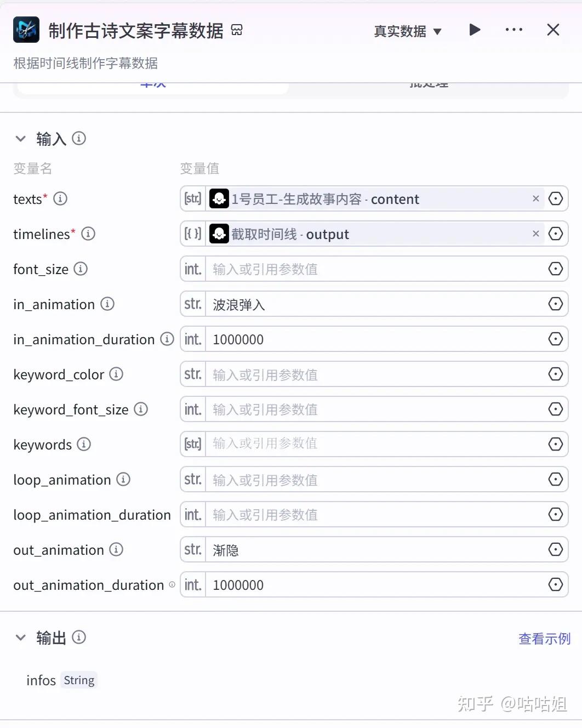Remove the texts content reference with X
Viewport: 582px width, 728px height.
(x=535, y=199)
